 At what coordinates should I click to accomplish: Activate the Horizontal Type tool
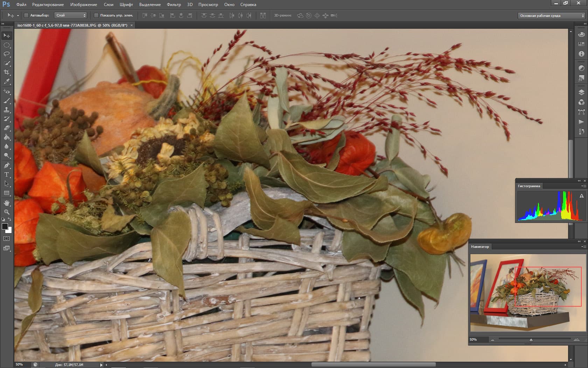[7, 175]
